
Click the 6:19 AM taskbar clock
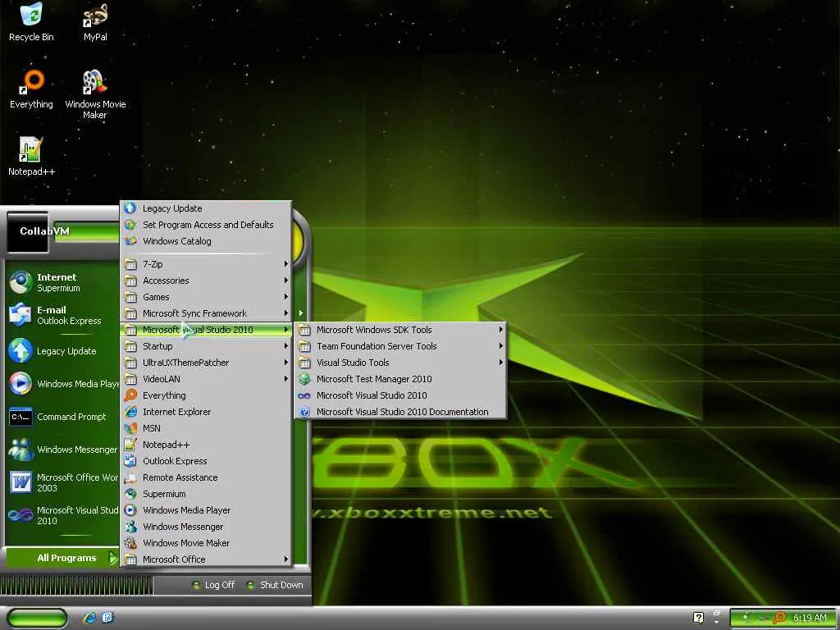(810, 618)
